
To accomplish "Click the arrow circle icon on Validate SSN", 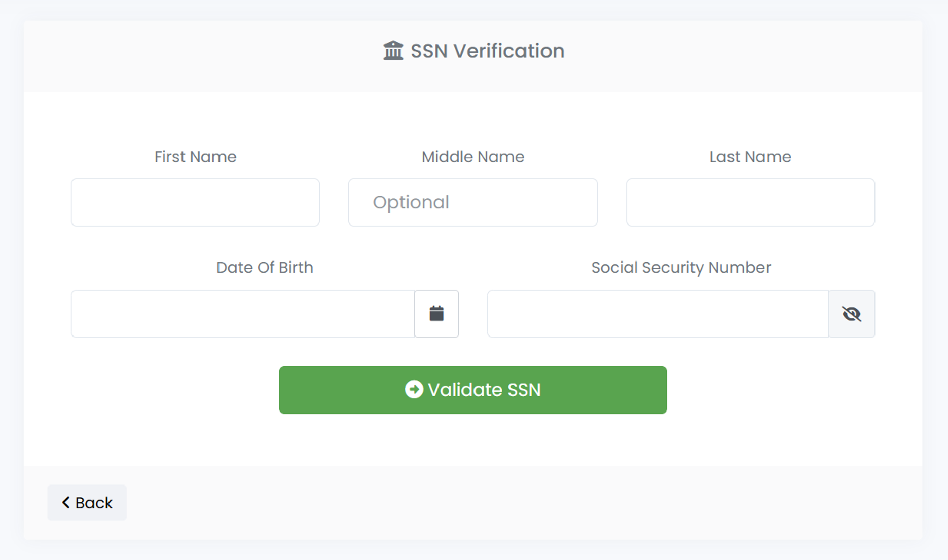I will click(414, 390).
